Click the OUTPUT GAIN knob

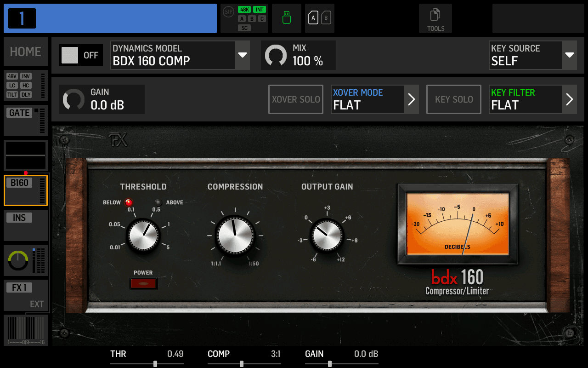327,236
